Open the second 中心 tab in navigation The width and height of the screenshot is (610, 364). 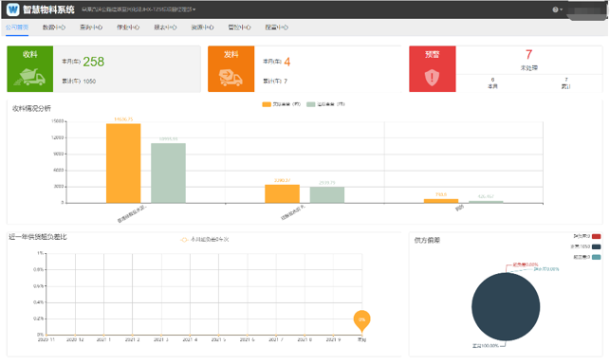(x=91, y=27)
